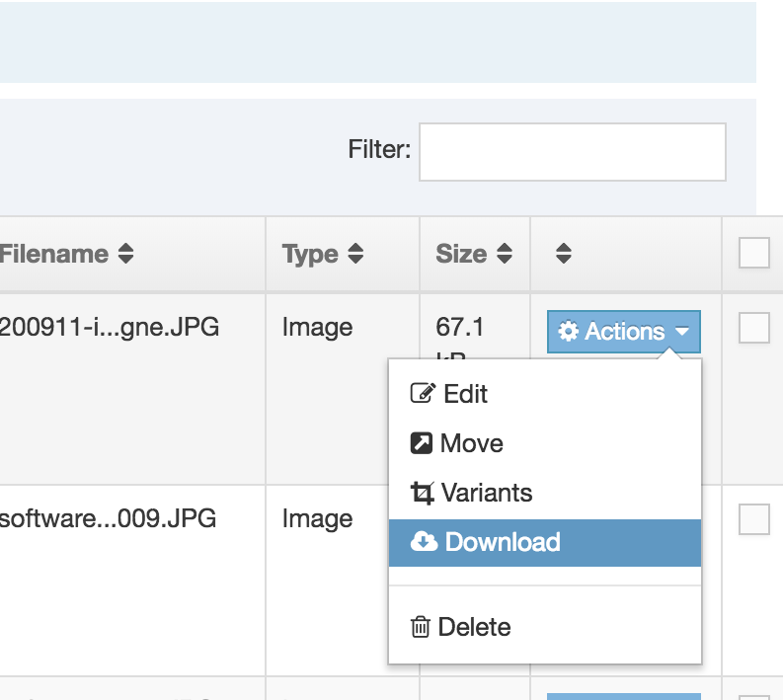Image resolution: width=783 pixels, height=700 pixels.
Task: Click filename software...009.JPG
Action: pos(108,518)
